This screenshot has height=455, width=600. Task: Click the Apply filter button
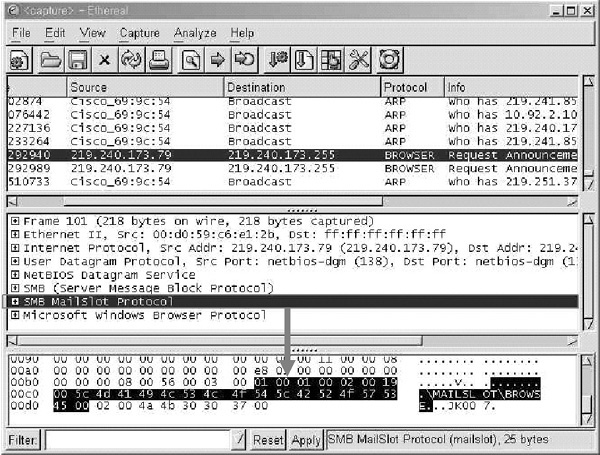click(x=305, y=440)
